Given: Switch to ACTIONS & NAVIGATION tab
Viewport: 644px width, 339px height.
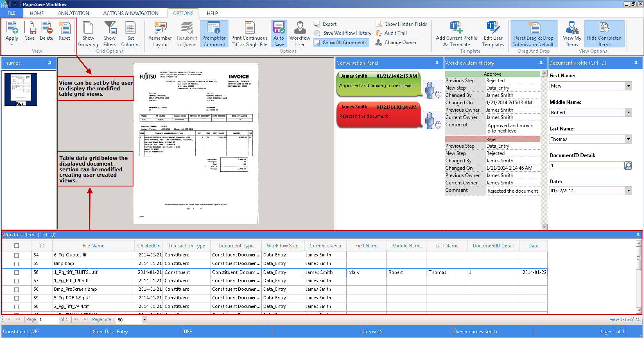Looking at the screenshot, I should coord(131,13).
